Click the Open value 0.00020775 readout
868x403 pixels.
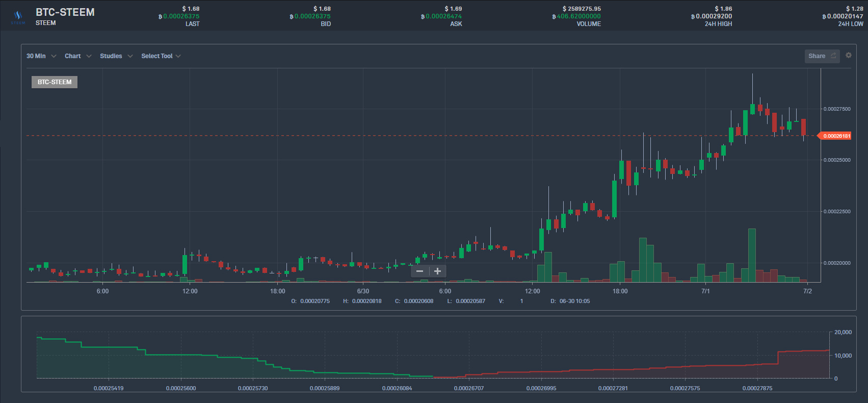(x=315, y=301)
